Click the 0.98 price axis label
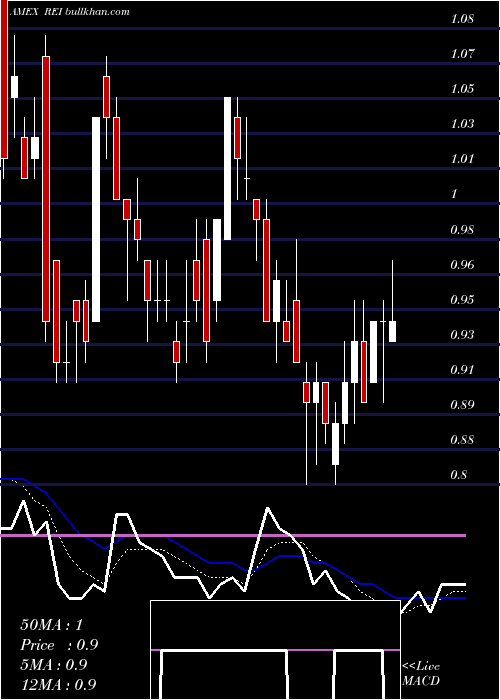This screenshot has width=500, height=700. point(462,230)
